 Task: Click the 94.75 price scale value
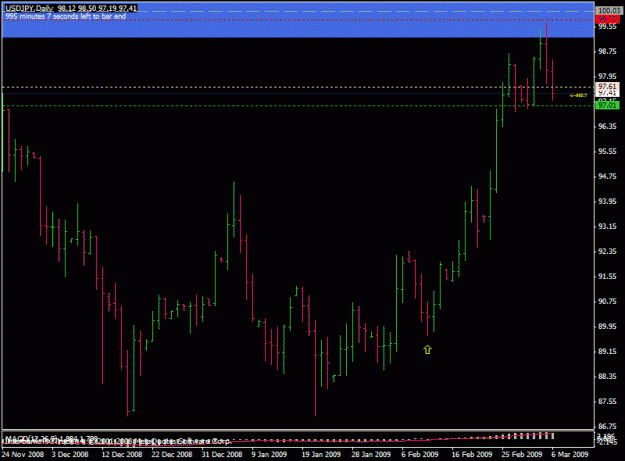tap(607, 177)
